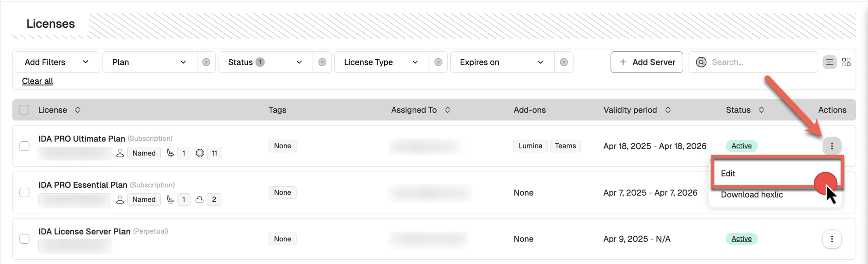Switch to grid view layout
Image resolution: width=868 pixels, height=264 pixels.
(846, 62)
